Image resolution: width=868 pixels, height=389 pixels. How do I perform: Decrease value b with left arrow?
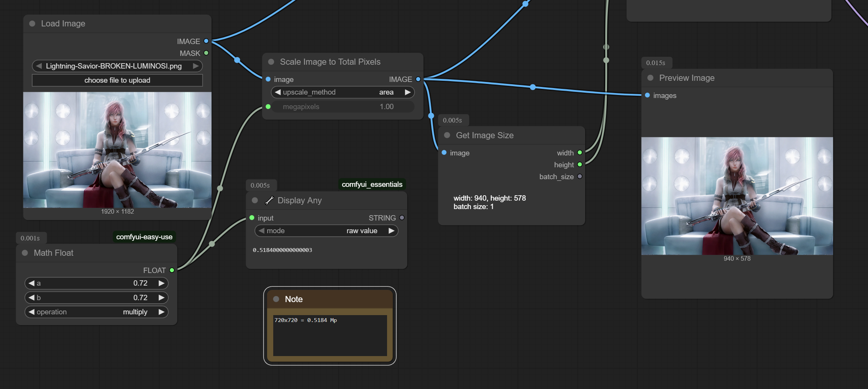[31, 298]
